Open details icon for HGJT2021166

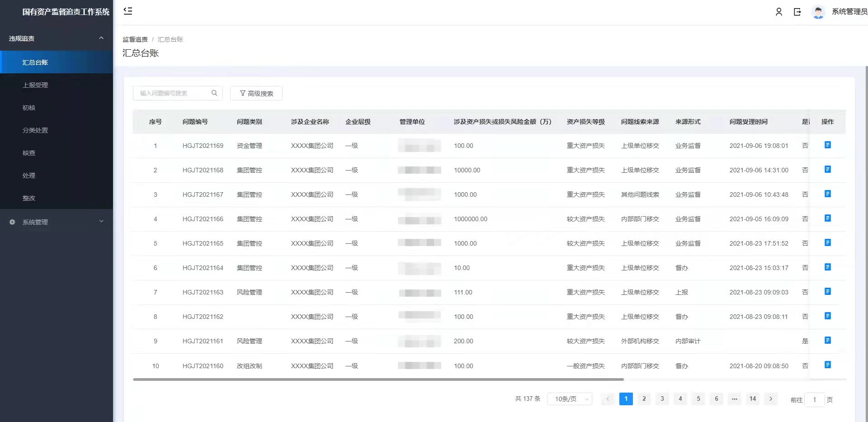[828, 218]
